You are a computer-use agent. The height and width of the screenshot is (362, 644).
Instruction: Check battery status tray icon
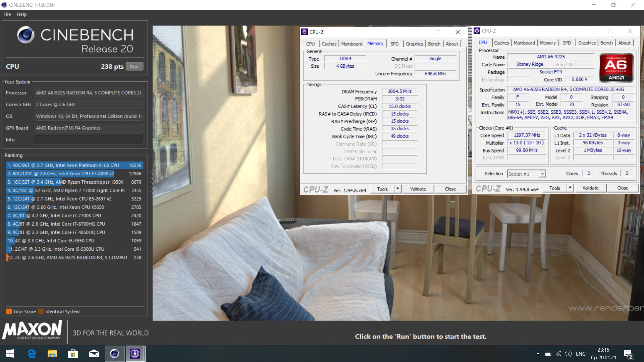[x=548, y=354]
